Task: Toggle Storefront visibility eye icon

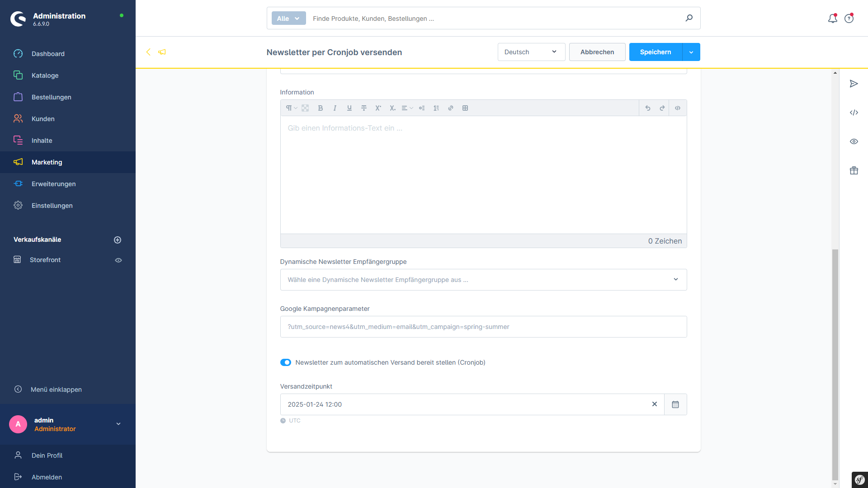Action: click(118, 260)
